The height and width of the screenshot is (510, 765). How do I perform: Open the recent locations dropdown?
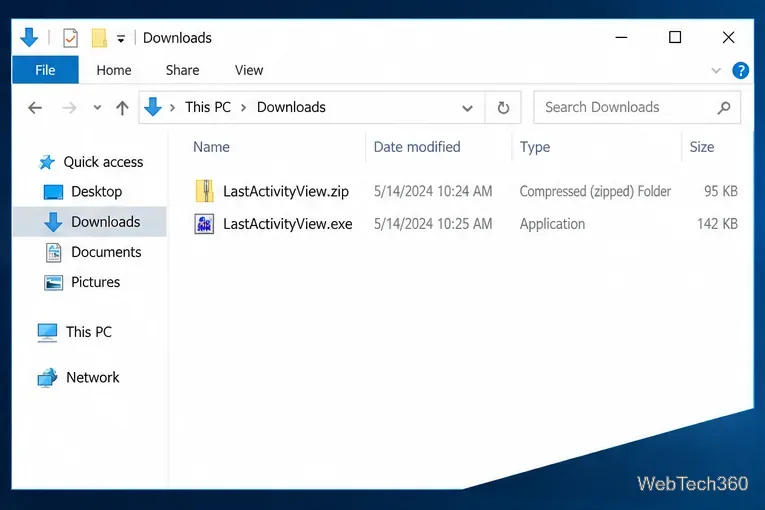click(97, 107)
